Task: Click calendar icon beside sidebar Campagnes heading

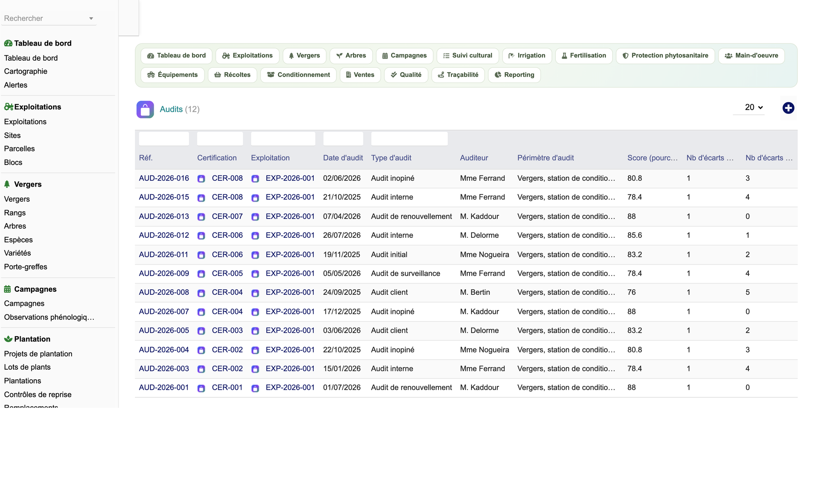Action: tap(8, 289)
